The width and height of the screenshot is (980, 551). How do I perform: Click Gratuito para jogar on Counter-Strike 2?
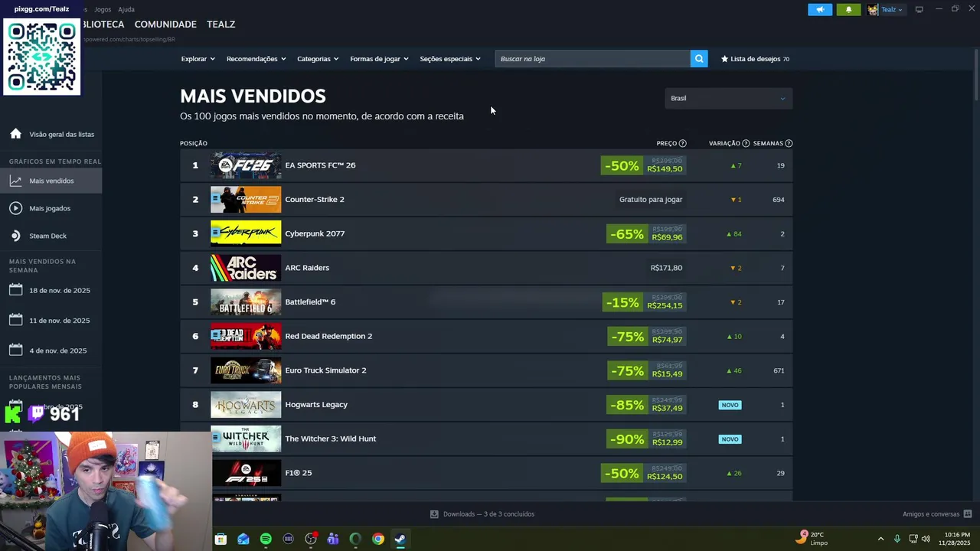(x=651, y=200)
